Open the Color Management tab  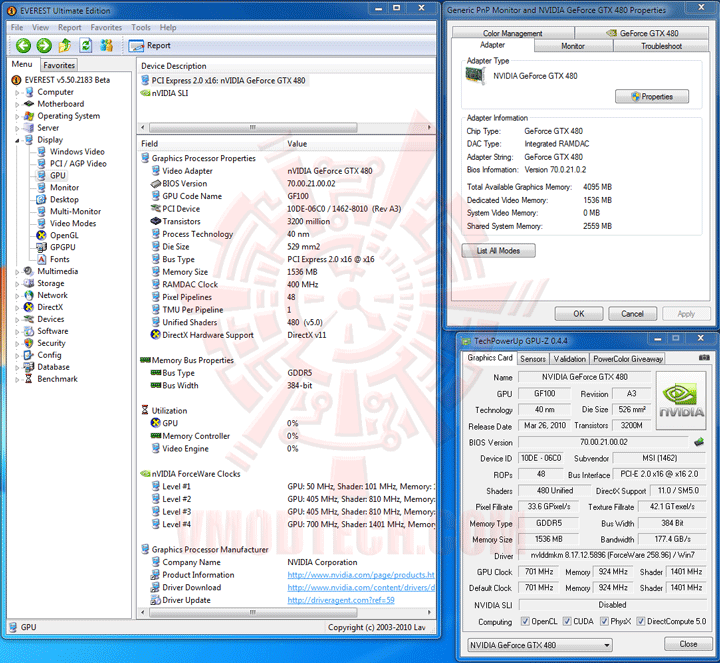(x=512, y=33)
